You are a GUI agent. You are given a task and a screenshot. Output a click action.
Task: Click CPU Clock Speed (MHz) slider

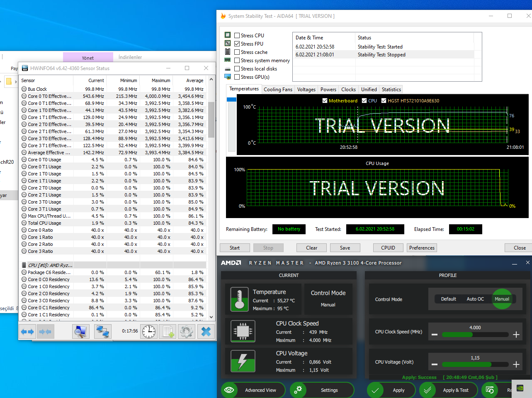click(475, 335)
